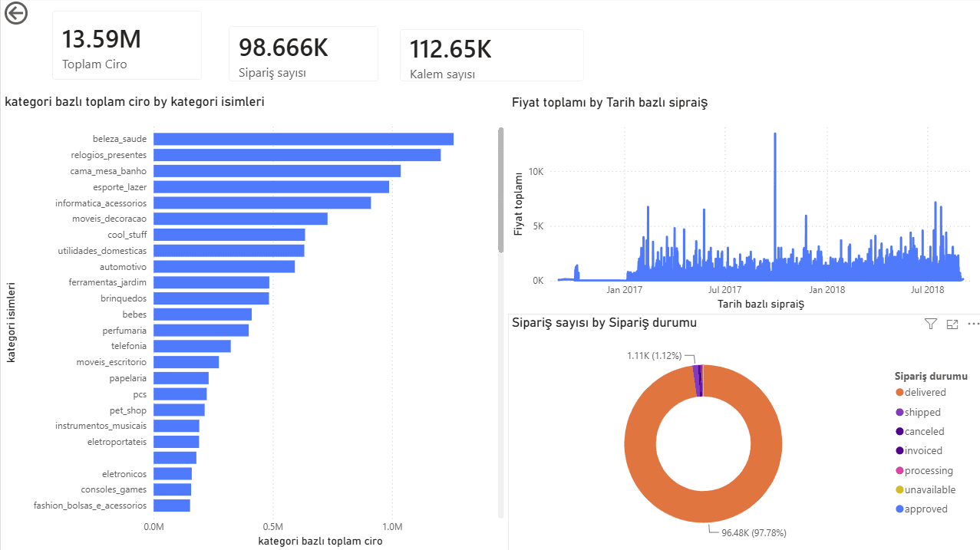Viewport: 980px width, 550px height.
Task: Click the bar chart vertical scrollbar
Action: tap(501, 190)
